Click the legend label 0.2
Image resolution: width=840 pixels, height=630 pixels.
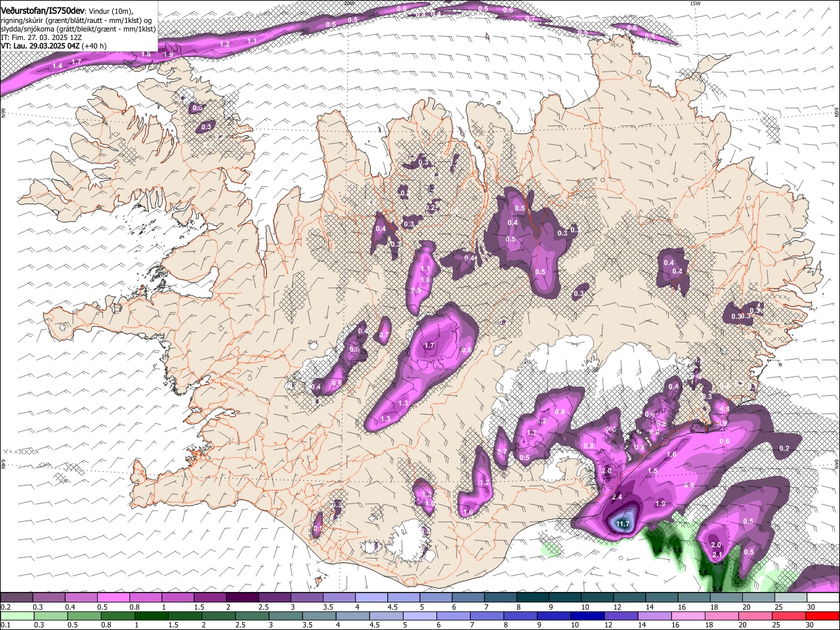tap(5, 607)
